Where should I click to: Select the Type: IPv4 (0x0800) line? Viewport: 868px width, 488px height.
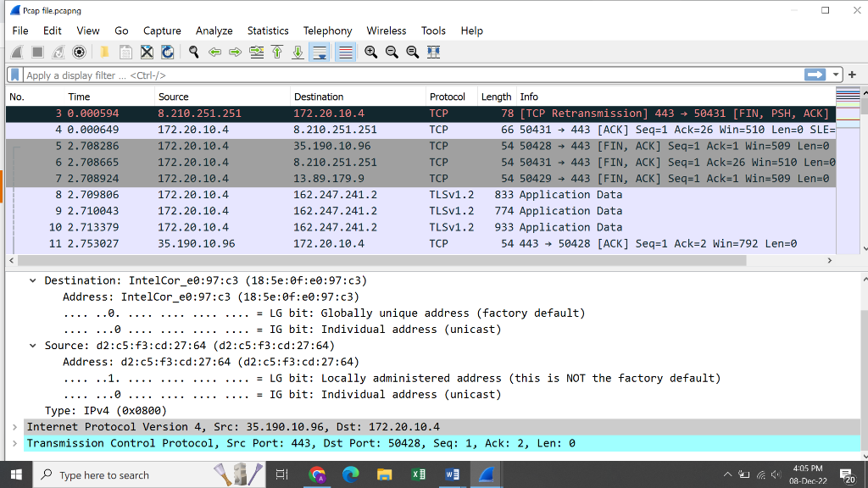click(x=106, y=411)
